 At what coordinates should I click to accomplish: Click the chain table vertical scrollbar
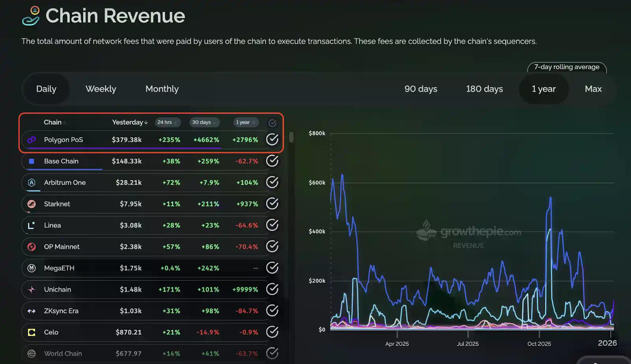tap(291, 137)
